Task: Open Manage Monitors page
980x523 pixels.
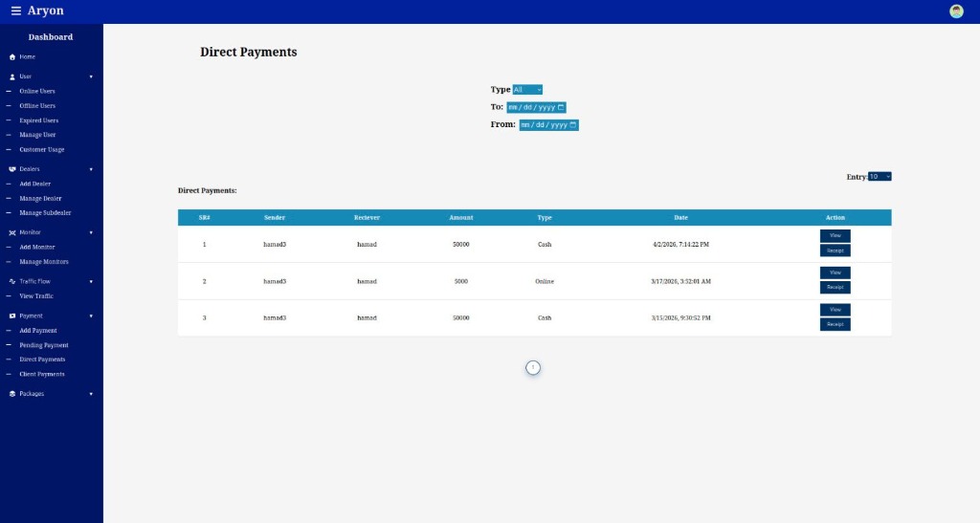Action: coord(44,262)
